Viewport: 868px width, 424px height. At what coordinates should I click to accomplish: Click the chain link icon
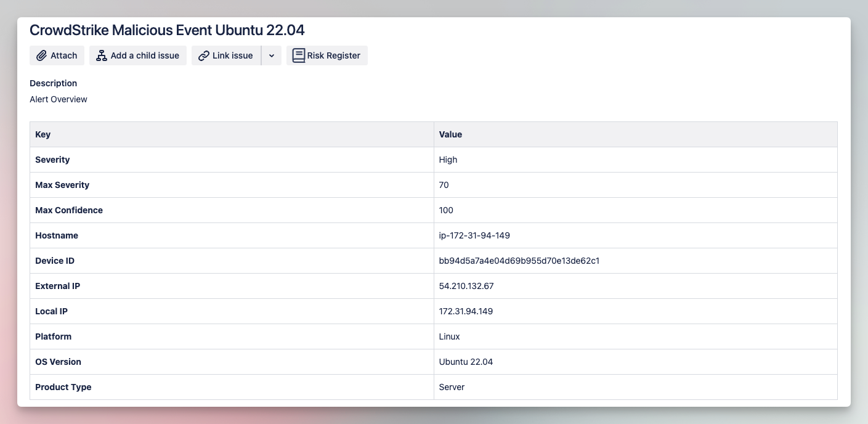[204, 55]
